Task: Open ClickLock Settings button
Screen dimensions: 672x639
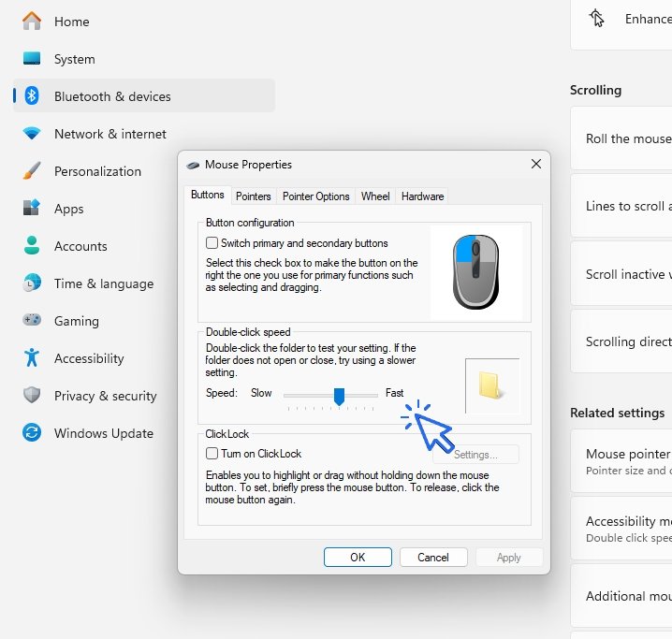Action: 475,455
